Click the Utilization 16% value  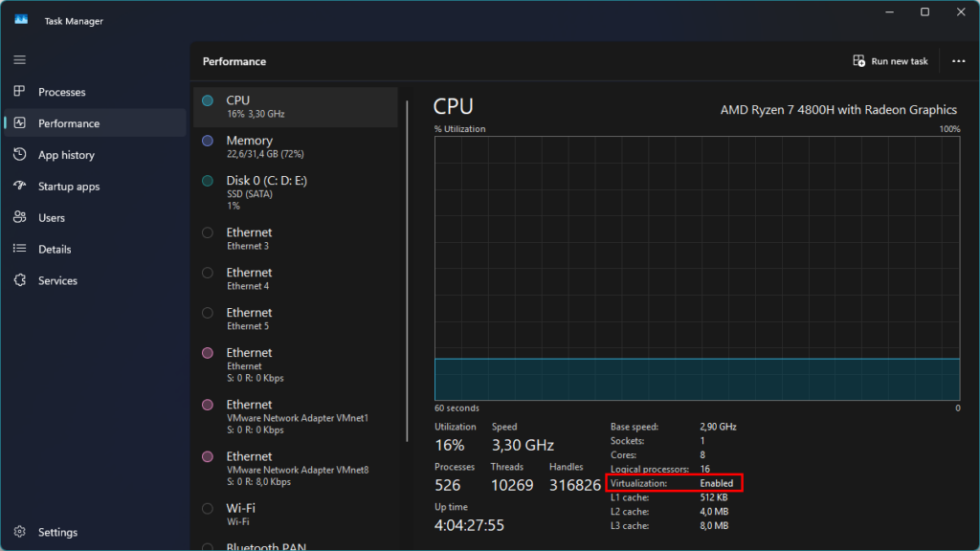pos(450,446)
